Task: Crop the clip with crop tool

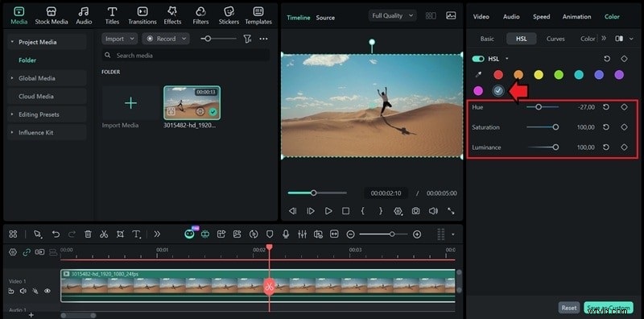Action: [120, 234]
